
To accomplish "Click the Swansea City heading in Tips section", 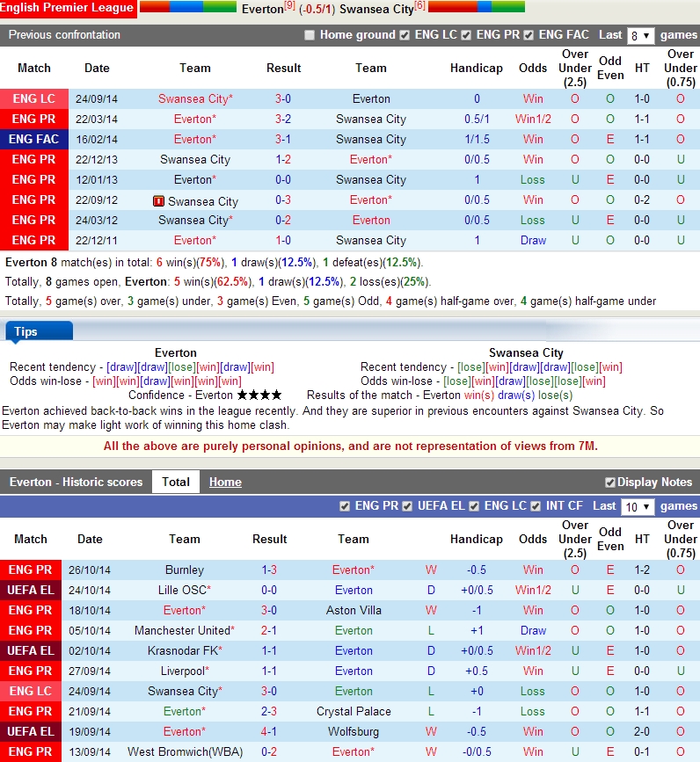I will [x=526, y=352].
